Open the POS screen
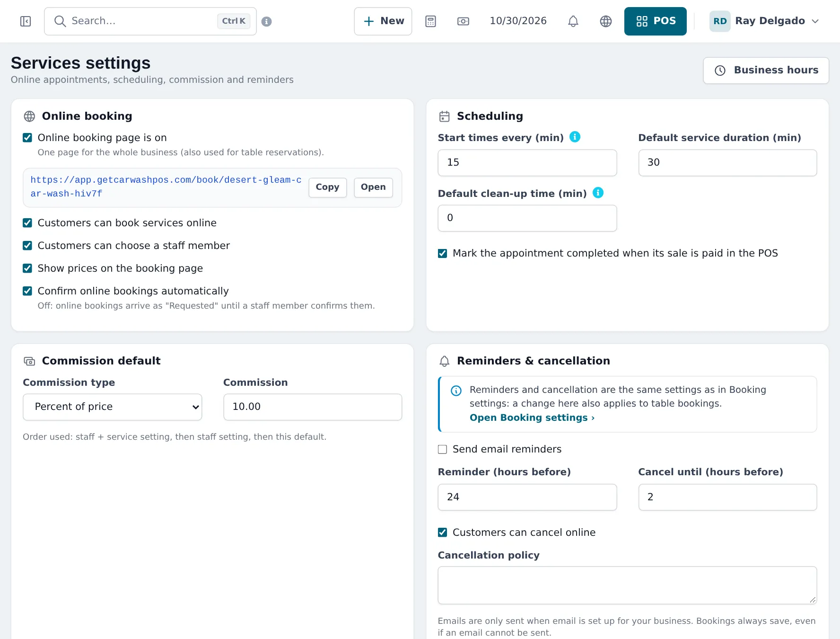This screenshot has height=639, width=840. 656,21
